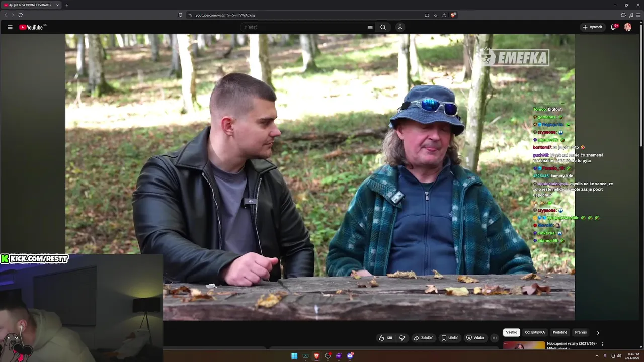Click the video player to pause playback
Screen dimensions: 644x362
point(320,177)
